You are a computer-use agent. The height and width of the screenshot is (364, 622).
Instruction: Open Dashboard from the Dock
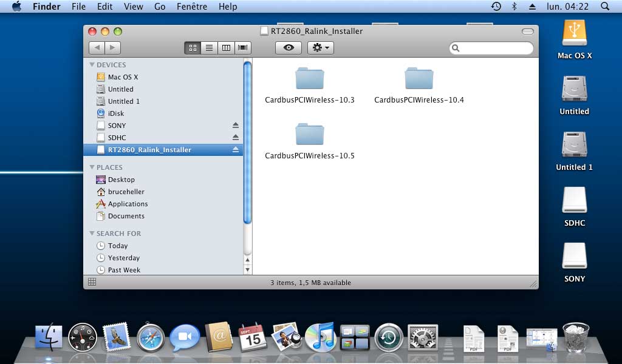coord(83,337)
